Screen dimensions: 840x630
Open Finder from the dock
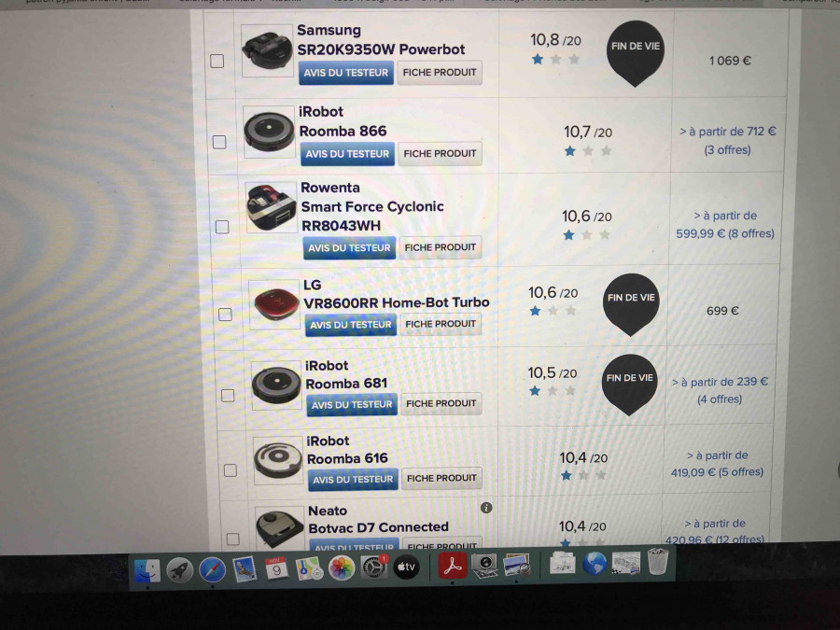pyautogui.click(x=147, y=568)
